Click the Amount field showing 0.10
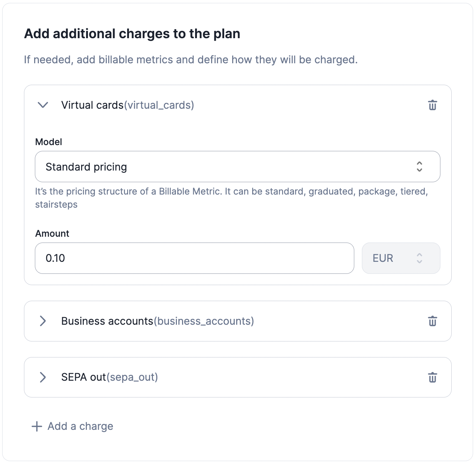 pyautogui.click(x=194, y=258)
